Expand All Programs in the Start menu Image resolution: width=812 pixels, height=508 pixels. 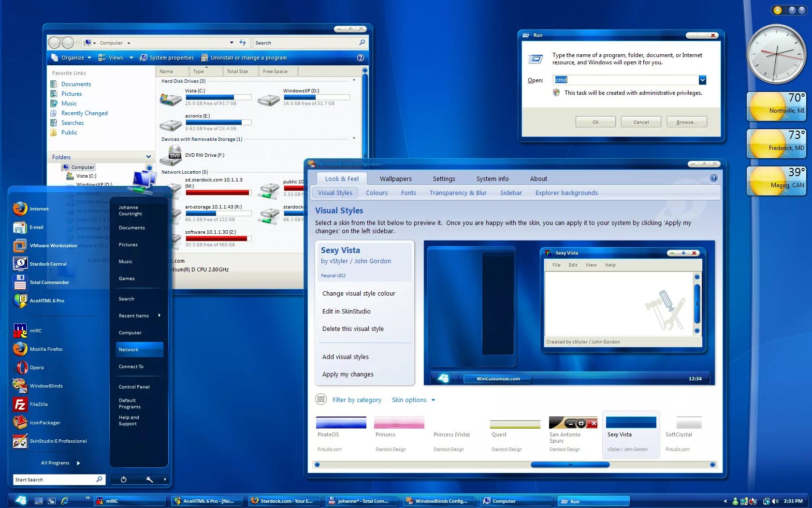pyautogui.click(x=60, y=463)
